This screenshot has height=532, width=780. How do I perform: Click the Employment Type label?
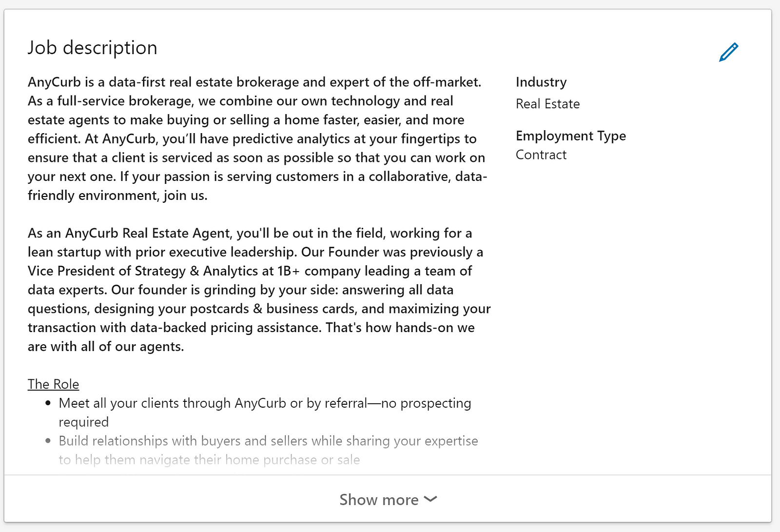[x=571, y=136]
